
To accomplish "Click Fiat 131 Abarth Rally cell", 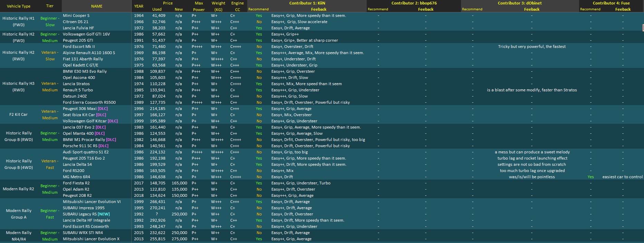I will 97,59.
